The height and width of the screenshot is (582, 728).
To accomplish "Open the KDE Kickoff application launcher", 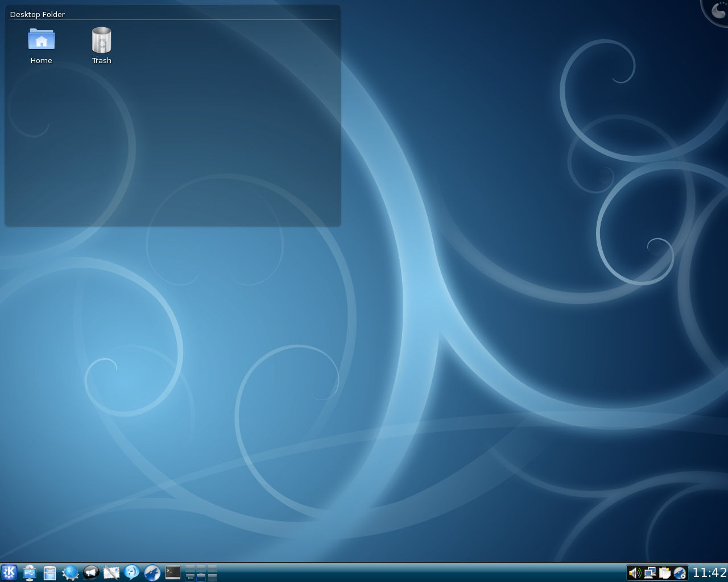I will click(x=9, y=572).
